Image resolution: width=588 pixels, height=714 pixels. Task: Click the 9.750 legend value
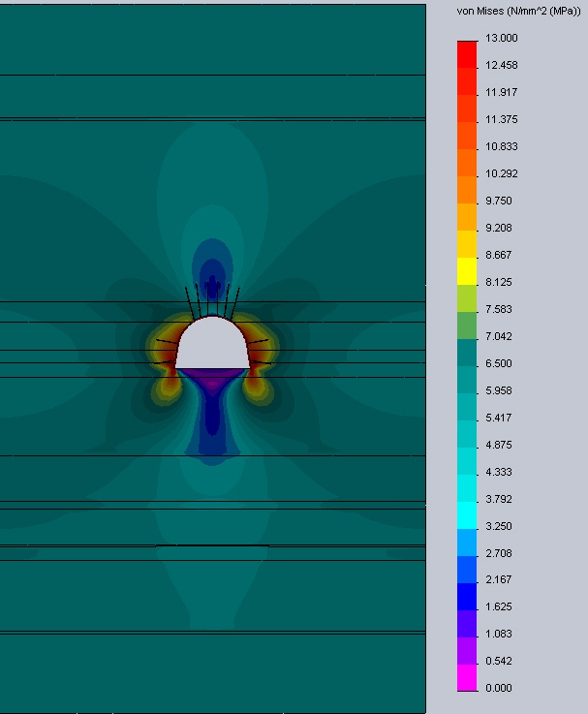point(499,201)
